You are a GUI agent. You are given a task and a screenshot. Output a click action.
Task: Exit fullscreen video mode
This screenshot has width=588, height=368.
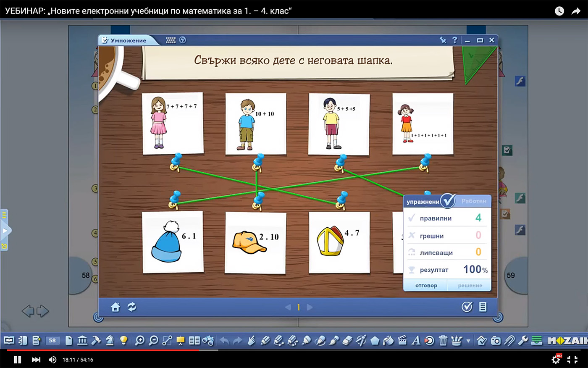click(x=572, y=360)
